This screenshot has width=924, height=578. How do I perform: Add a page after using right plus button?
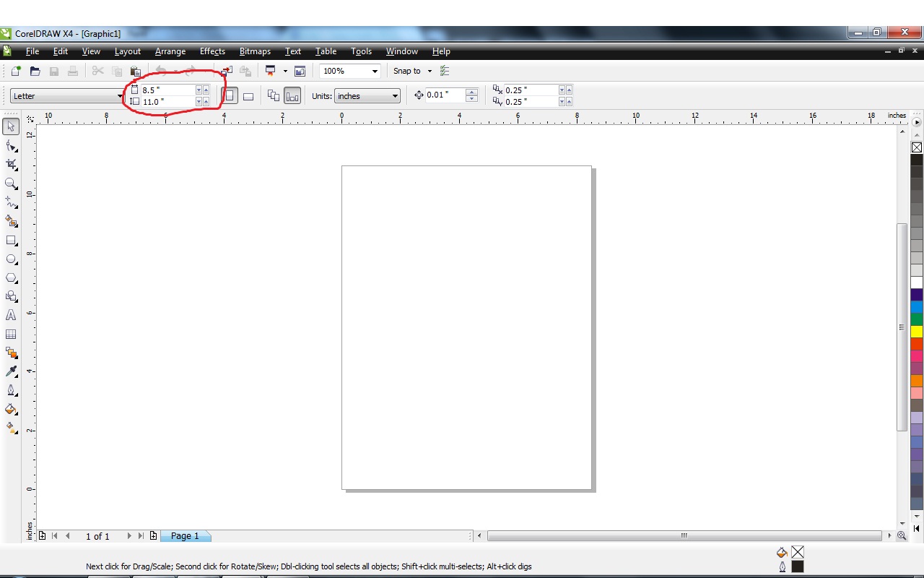click(x=154, y=536)
